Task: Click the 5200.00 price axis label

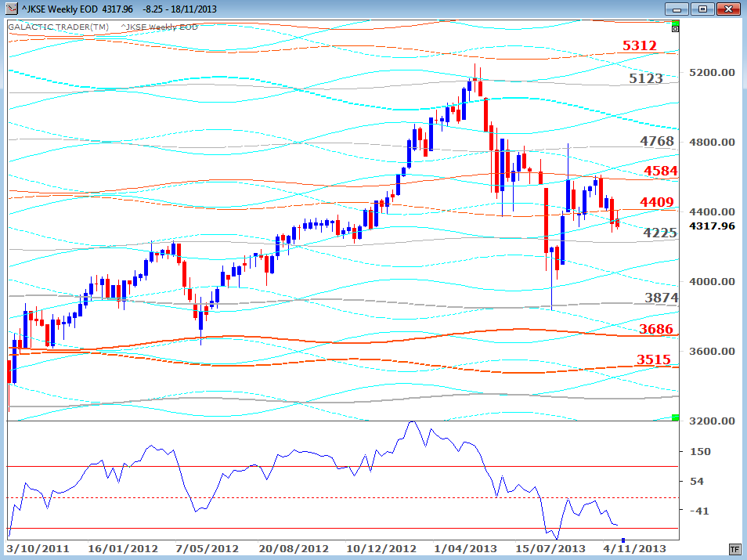Action: coord(713,72)
